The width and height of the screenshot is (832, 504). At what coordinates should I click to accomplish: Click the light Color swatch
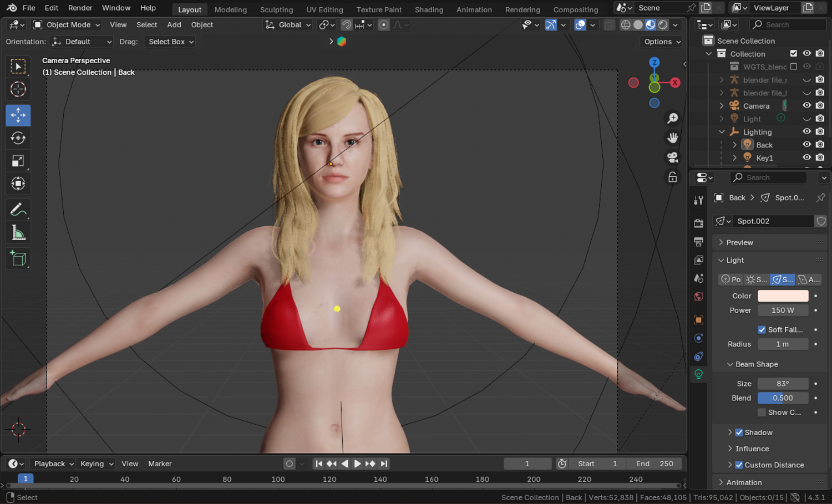[783, 296]
